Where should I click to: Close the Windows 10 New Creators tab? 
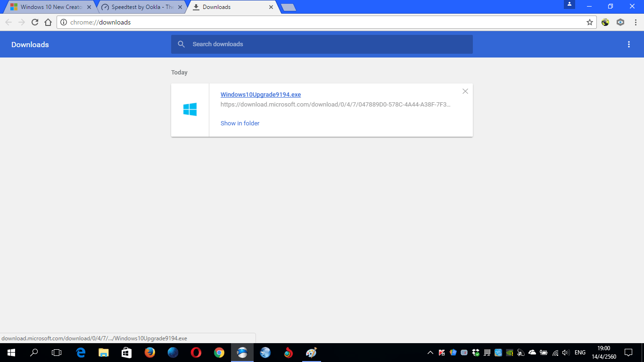point(89,7)
